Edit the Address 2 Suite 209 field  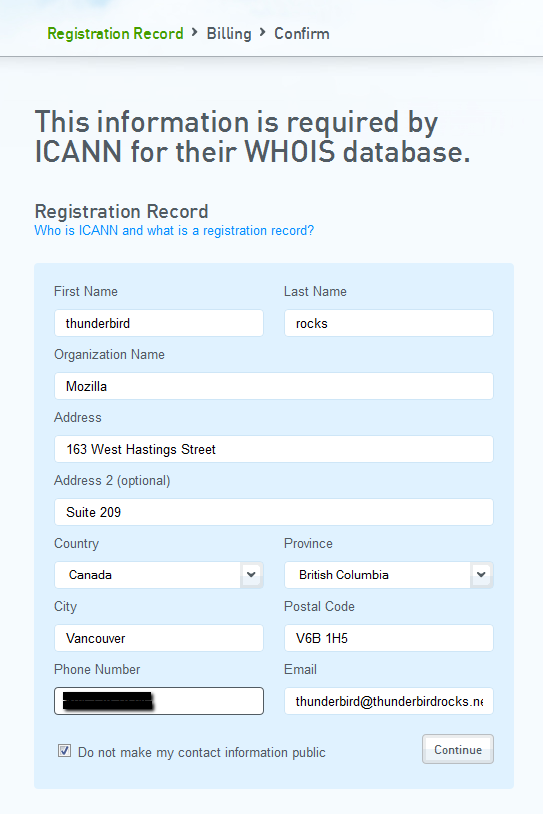tap(274, 512)
